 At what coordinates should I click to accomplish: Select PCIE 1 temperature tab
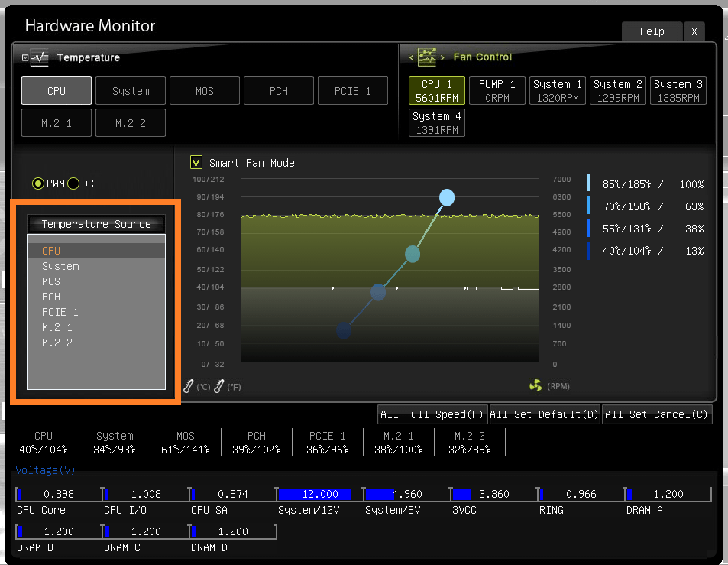[353, 91]
